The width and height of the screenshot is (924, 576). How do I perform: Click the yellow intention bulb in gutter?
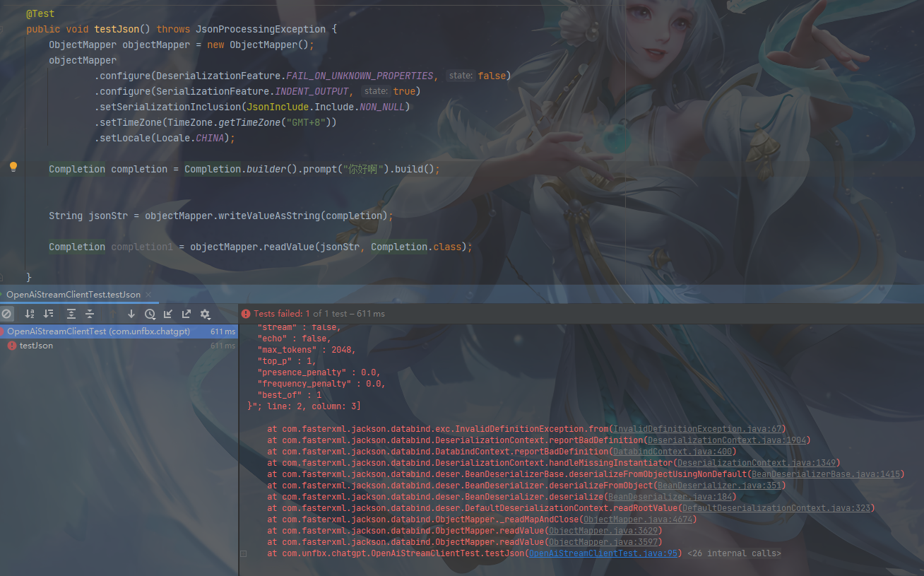tap(13, 167)
